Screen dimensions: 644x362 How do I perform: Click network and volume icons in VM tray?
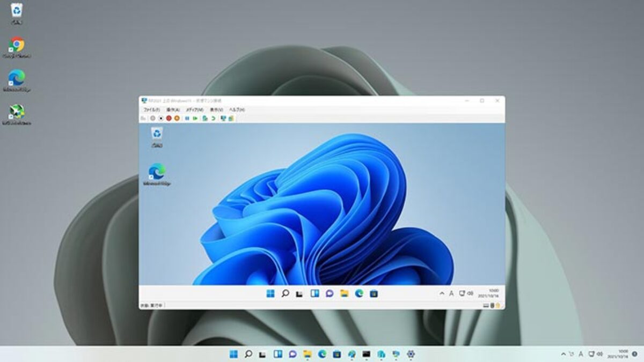click(x=466, y=293)
